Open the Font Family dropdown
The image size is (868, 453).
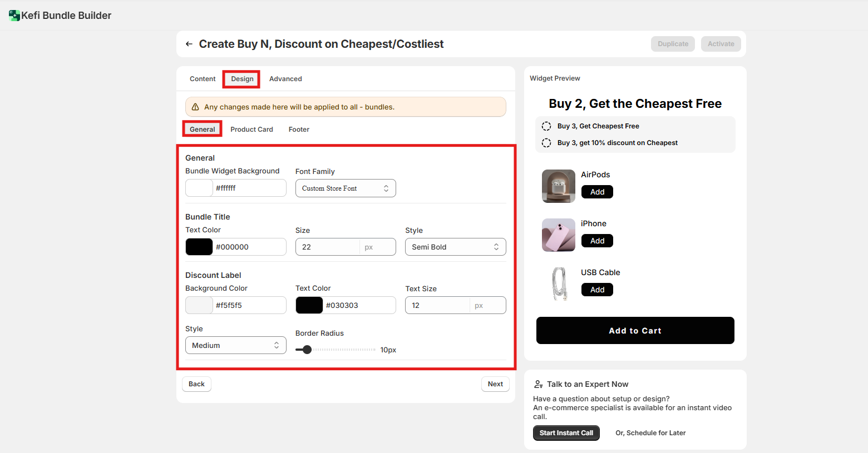coord(345,188)
